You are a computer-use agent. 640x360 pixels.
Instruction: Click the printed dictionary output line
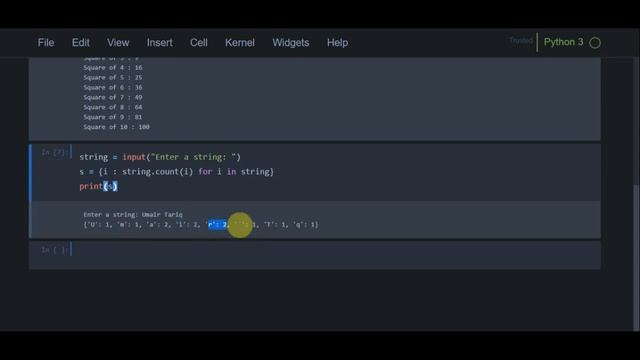201,224
